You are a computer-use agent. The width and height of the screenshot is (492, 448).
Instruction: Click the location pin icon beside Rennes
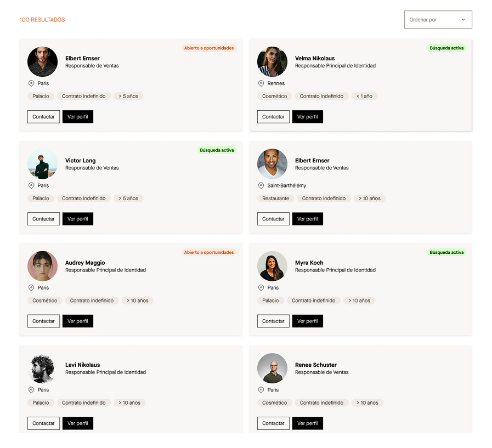coord(261,83)
